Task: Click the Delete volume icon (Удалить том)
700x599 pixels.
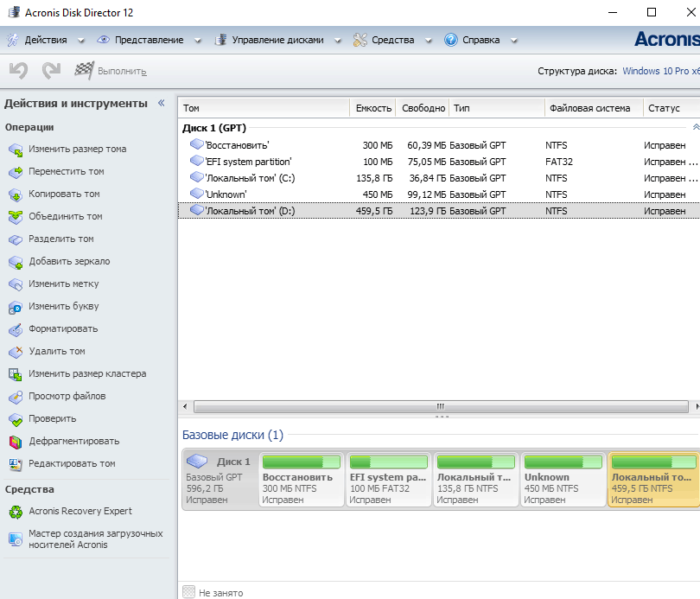Action: pos(16,352)
